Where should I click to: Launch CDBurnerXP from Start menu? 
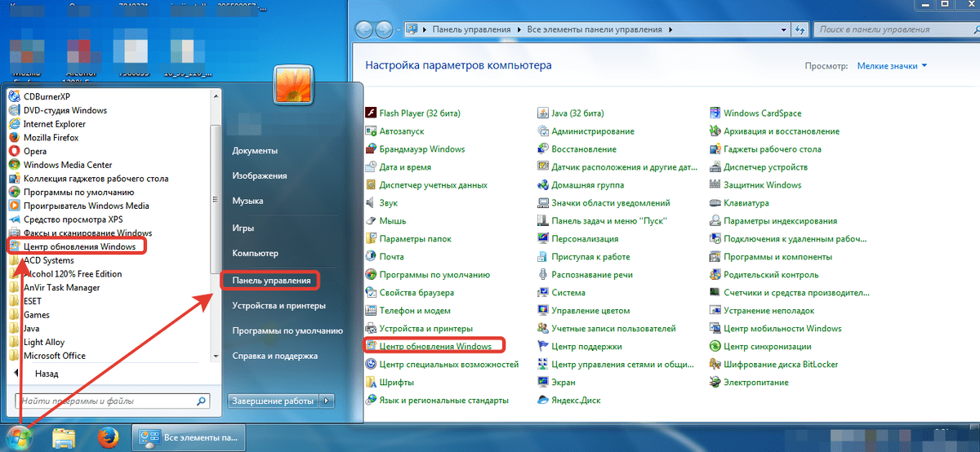(x=40, y=96)
